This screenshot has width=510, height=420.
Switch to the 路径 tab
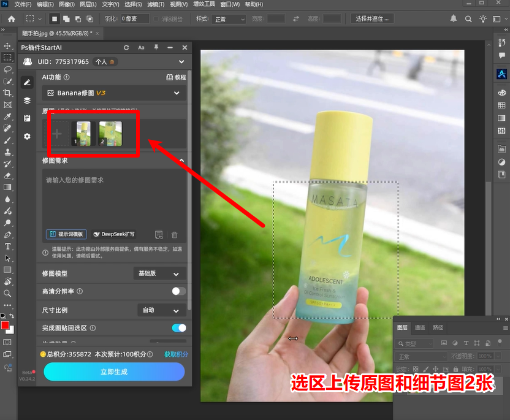pyautogui.click(x=438, y=327)
